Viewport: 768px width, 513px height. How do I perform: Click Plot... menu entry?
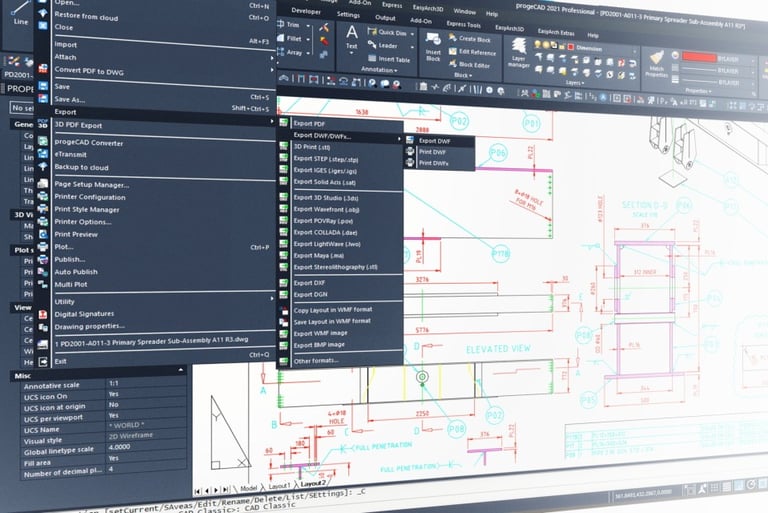click(64, 247)
